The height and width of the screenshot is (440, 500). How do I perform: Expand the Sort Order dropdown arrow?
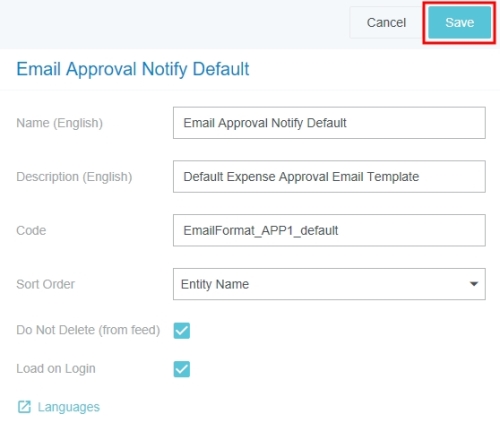tap(474, 284)
